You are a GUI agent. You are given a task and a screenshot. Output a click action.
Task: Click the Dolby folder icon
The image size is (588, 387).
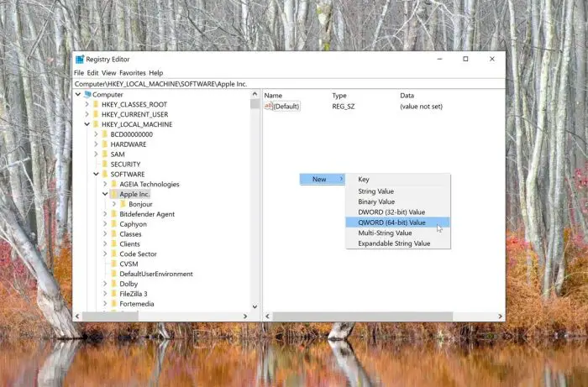tap(113, 284)
